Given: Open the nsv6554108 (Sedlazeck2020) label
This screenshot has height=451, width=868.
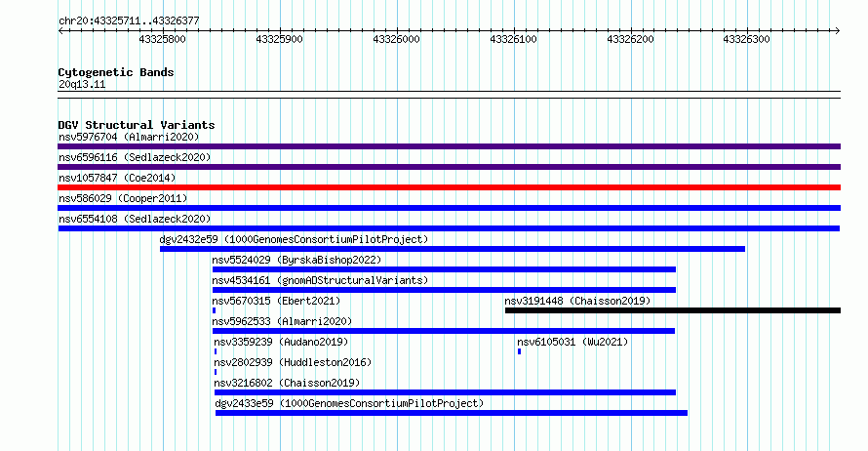Looking at the screenshot, I should [135, 219].
